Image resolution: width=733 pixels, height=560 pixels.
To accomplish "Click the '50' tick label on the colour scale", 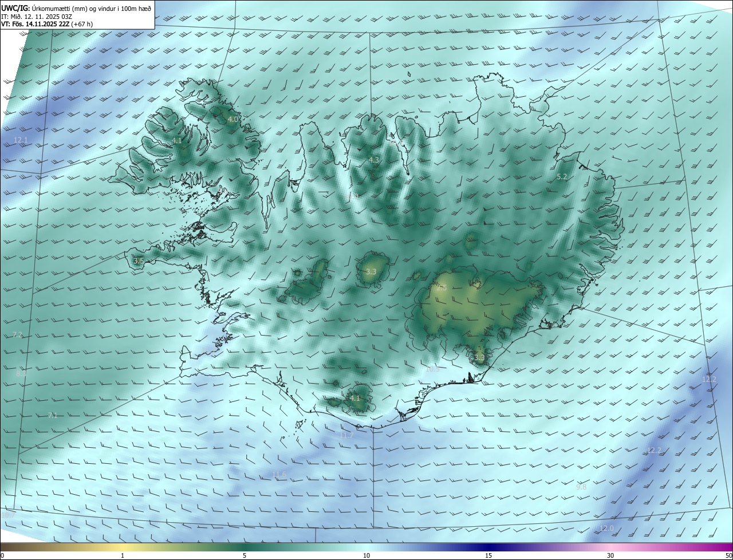I will 728,555.
